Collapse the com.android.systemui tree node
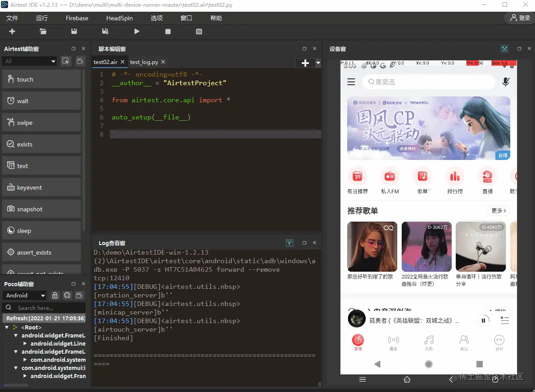This screenshot has height=392, width=535. (16, 368)
